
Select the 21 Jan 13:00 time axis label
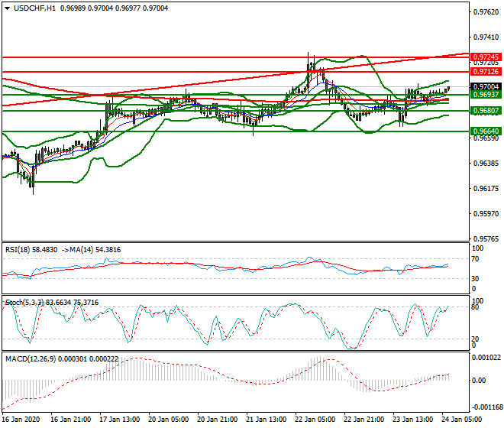[x=267, y=420]
